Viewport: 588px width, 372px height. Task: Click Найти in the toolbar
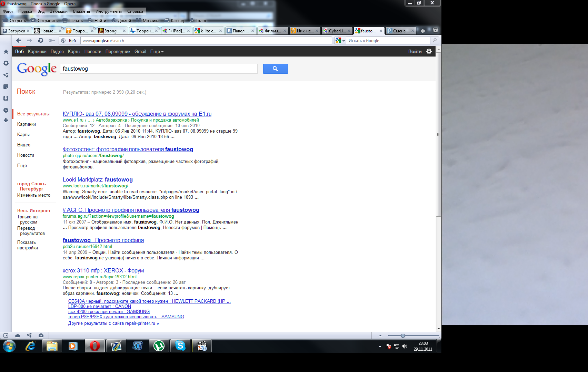click(x=97, y=21)
